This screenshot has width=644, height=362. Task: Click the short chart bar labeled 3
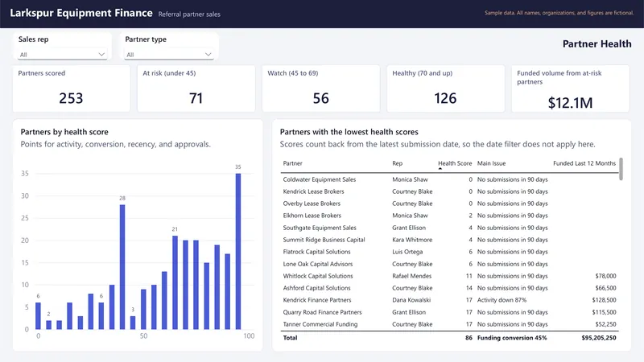[x=133, y=323]
